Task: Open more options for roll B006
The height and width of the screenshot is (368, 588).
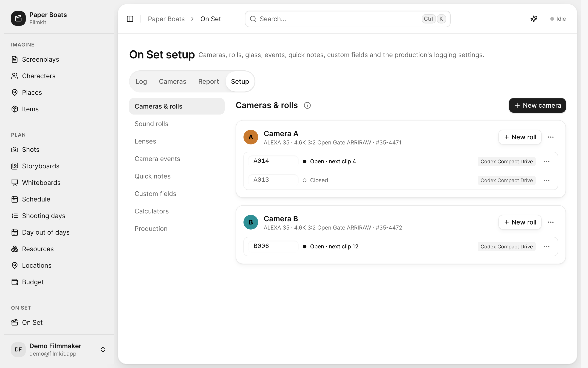Action: pyautogui.click(x=546, y=247)
